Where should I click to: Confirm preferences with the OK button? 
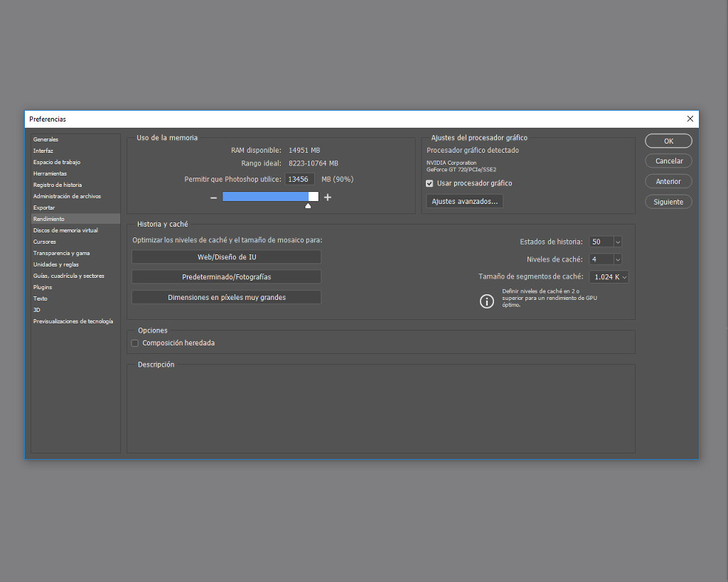[668, 141]
